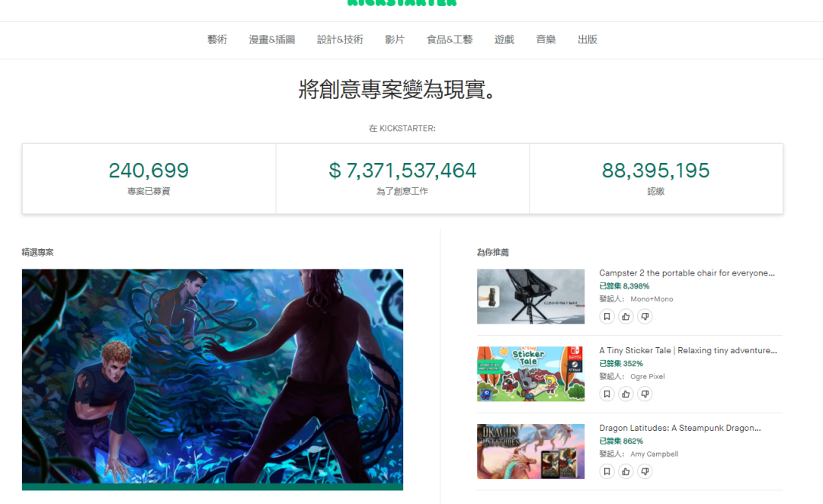
Task: Toggle dislike on A Tiny Sticker Tale
Action: pos(645,393)
